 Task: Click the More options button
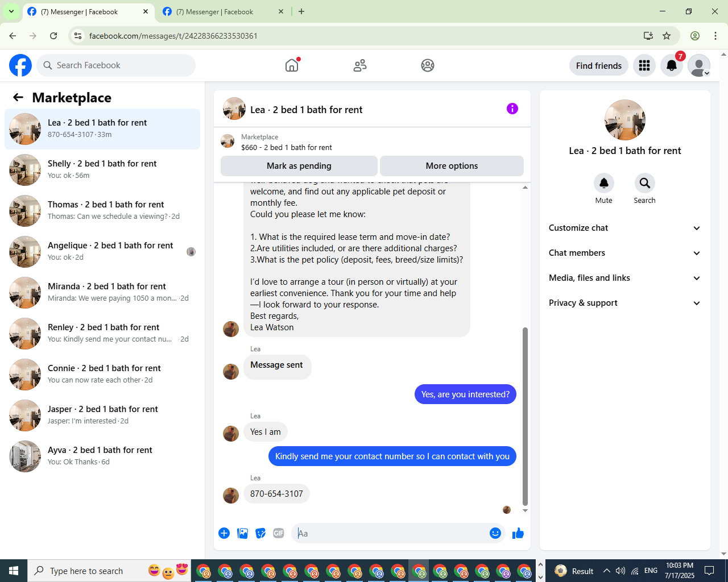(452, 166)
